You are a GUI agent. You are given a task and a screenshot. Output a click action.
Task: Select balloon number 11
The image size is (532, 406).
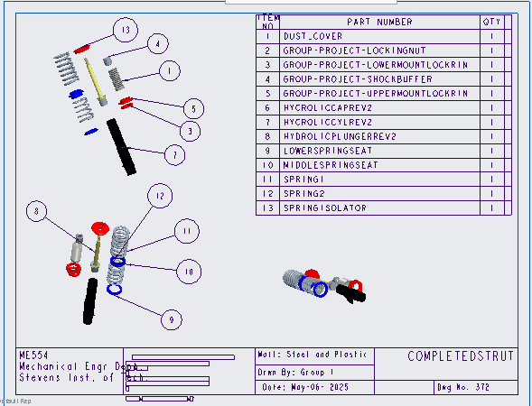[x=187, y=231]
